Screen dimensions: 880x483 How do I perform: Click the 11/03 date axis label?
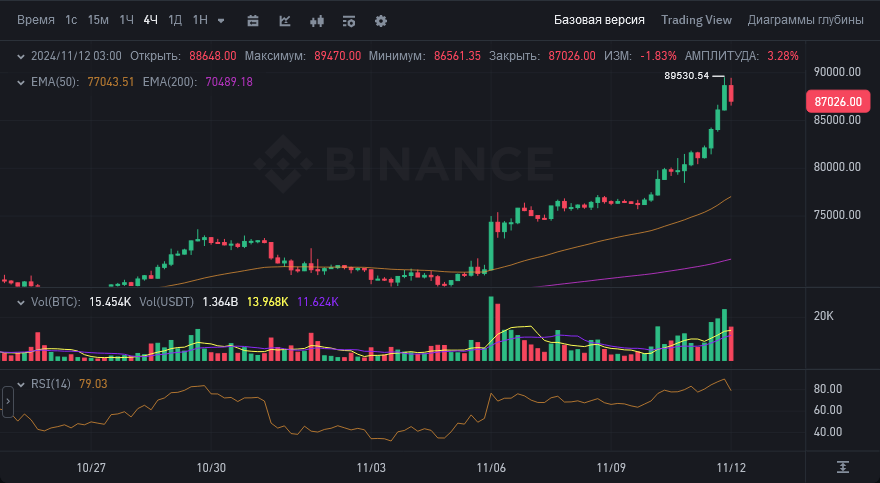pyautogui.click(x=371, y=468)
